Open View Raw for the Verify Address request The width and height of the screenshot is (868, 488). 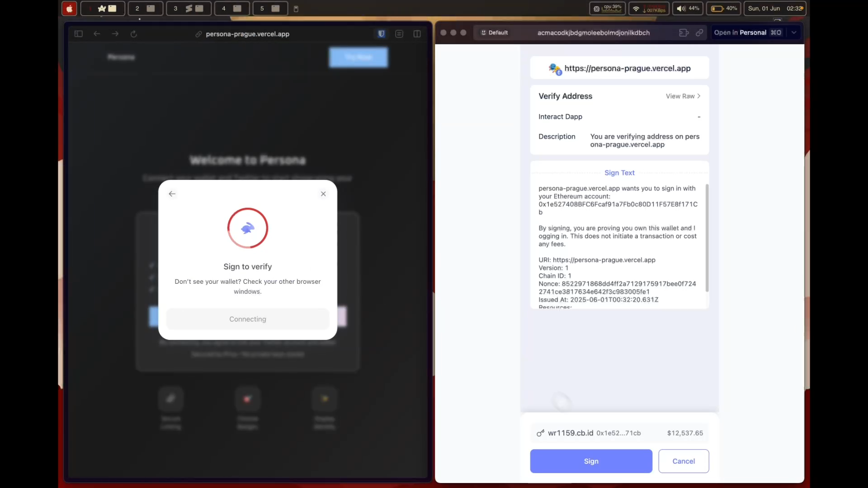coord(683,96)
